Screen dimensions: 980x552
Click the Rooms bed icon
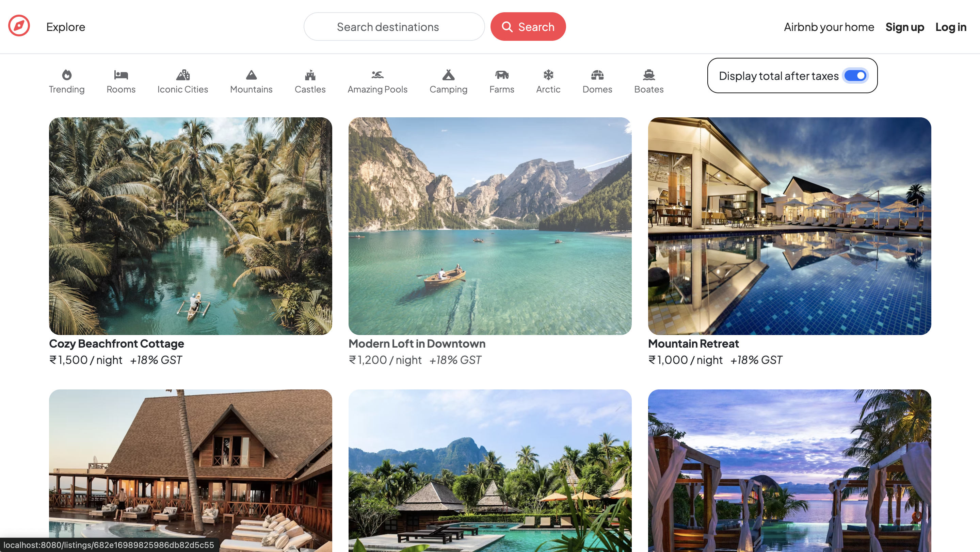tap(121, 74)
